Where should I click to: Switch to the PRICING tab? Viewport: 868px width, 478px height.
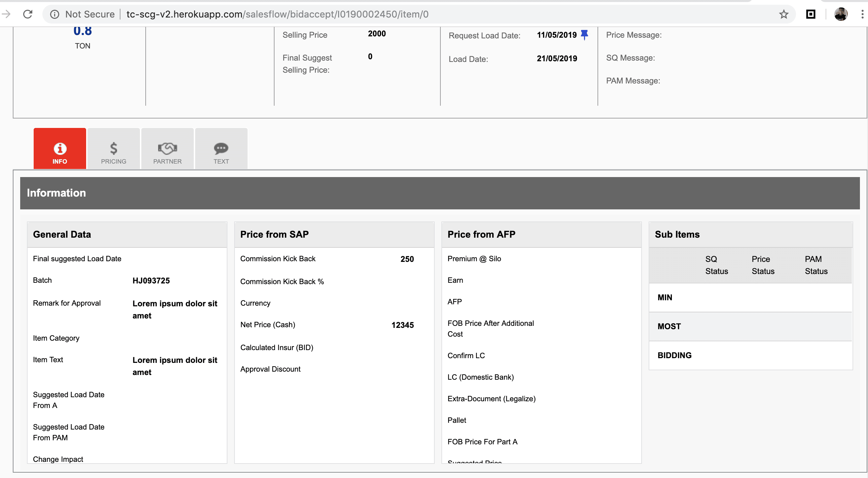click(x=114, y=149)
